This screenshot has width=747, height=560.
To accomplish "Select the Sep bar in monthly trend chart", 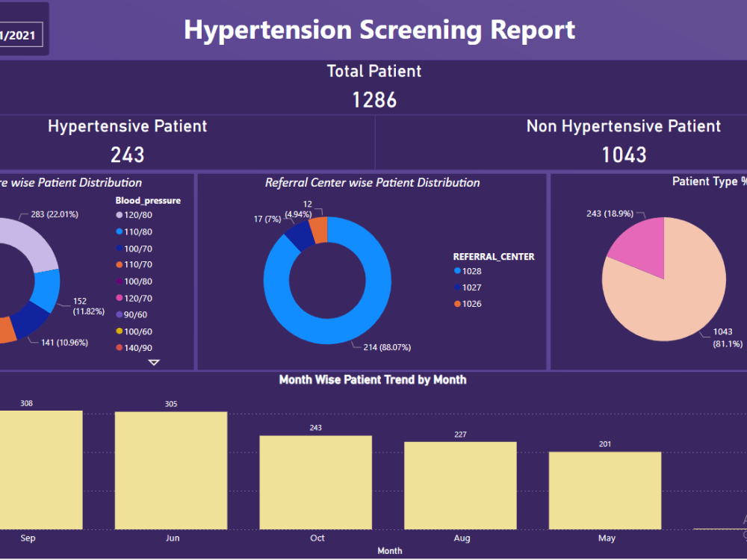I will 41,470.
